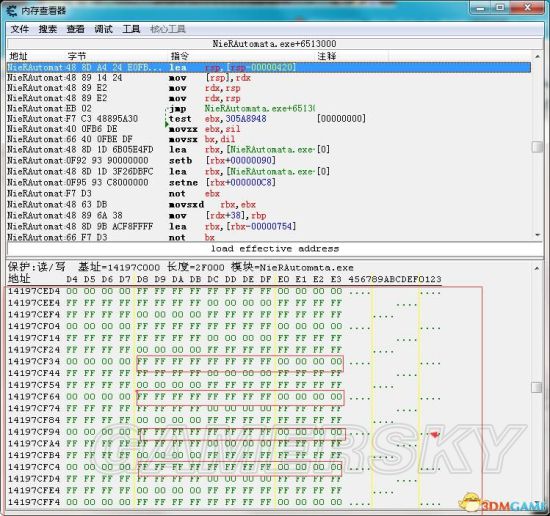Viewport: 550px width, 516px height.
Task: Click the disassembler scrollbar thumb
Action: tap(537, 147)
